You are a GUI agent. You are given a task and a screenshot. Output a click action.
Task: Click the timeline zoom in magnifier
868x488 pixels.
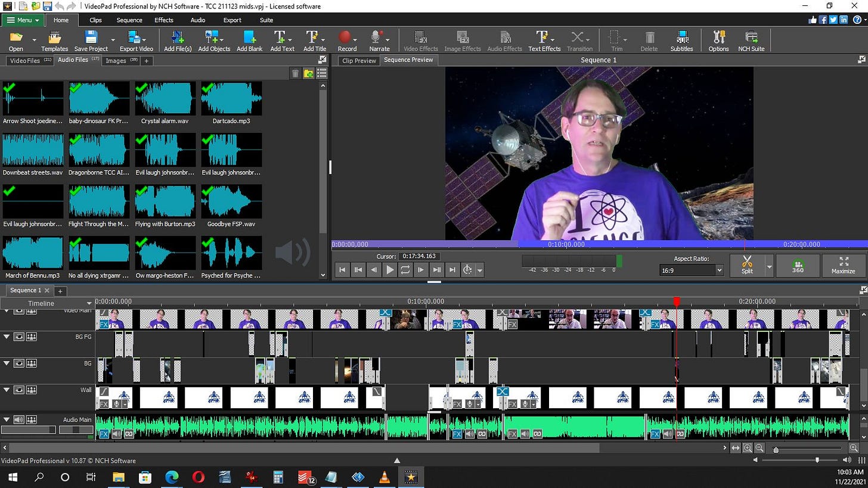click(854, 448)
